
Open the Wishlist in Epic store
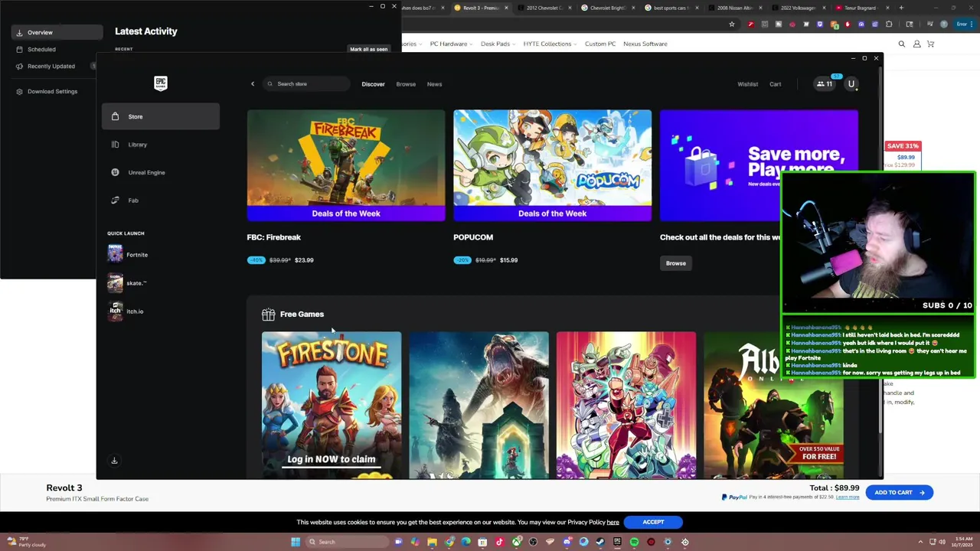coord(747,84)
